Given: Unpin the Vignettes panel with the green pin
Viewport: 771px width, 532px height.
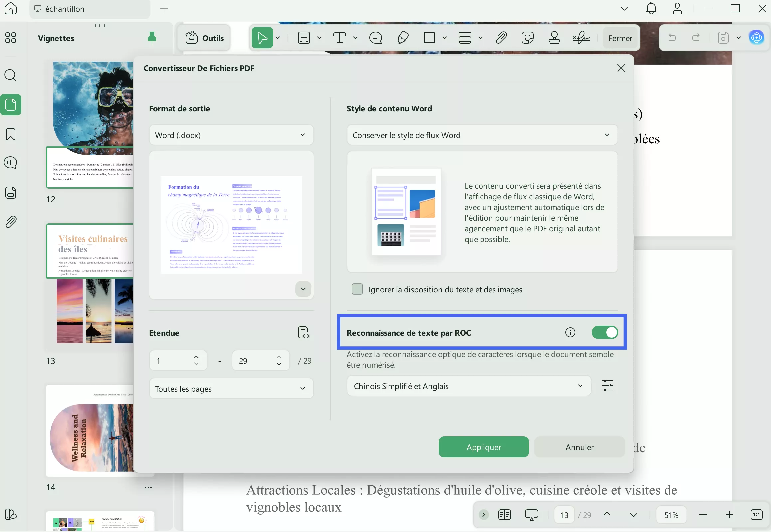Looking at the screenshot, I should tap(152, 38).
